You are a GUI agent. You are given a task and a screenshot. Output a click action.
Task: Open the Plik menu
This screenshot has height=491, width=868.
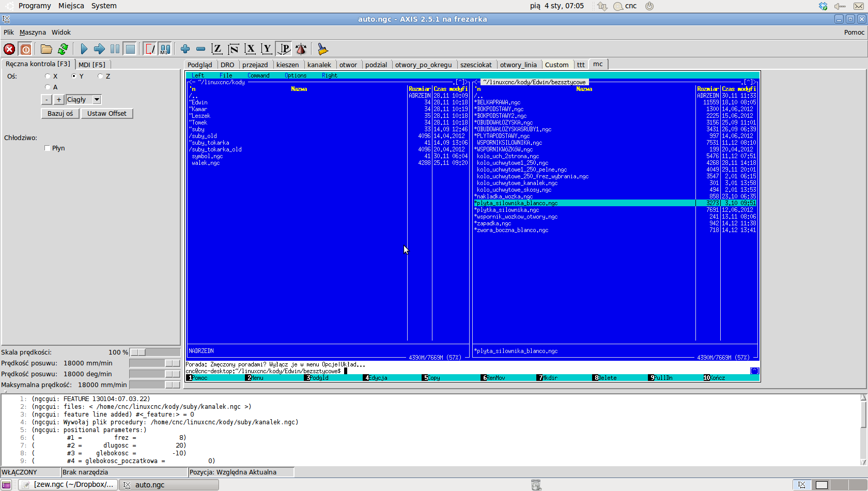pos(9,32)
